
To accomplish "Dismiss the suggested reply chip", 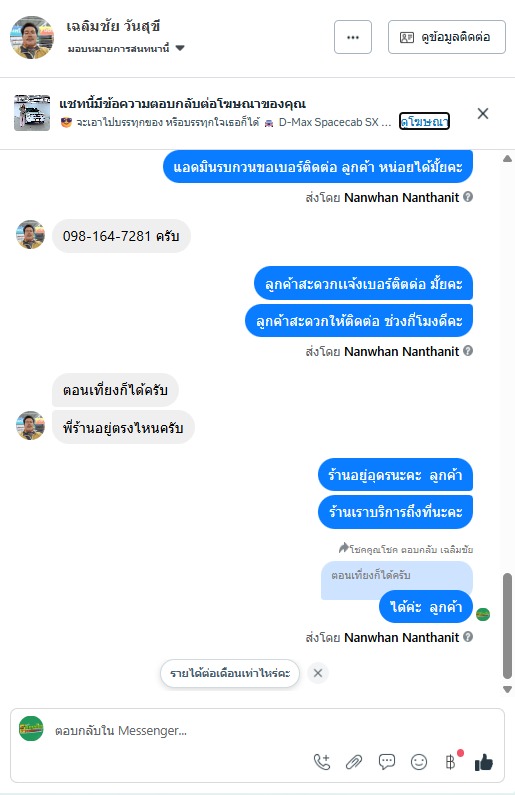I will click(x=318, y=673).
